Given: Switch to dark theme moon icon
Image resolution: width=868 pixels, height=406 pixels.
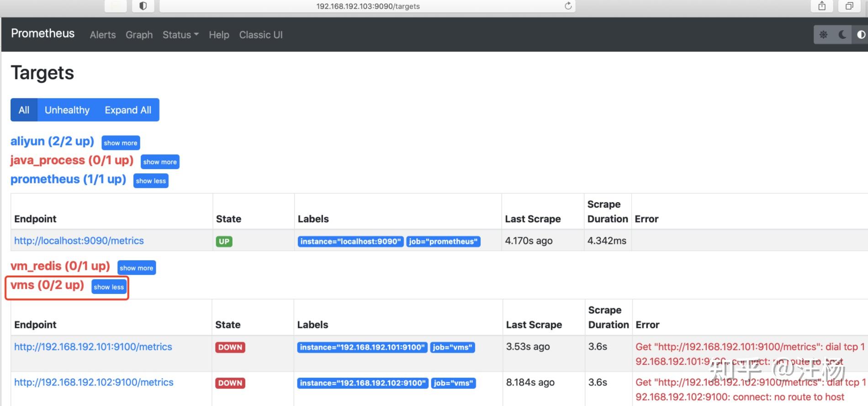Looking at the screenshot, I should [x=842, y=35].
